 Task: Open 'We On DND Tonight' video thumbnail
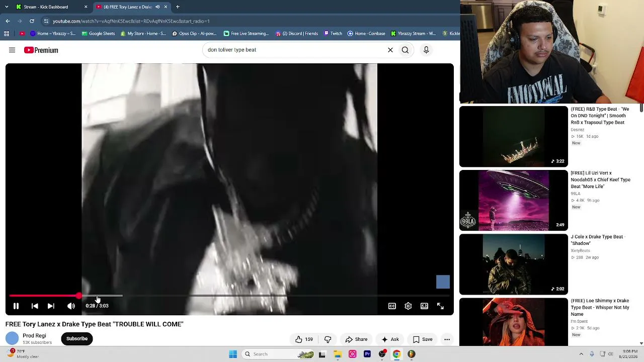point(513,136)
